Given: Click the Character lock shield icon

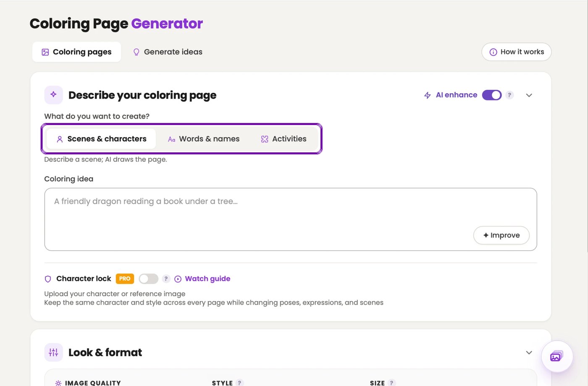Looking at the screenshot, I should 48,279.
